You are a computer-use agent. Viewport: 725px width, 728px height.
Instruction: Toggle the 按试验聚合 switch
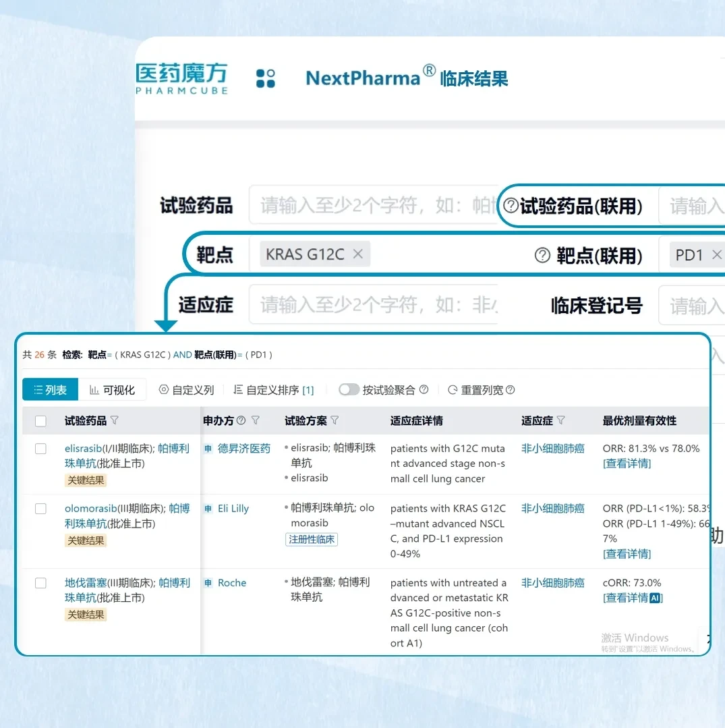(x=349, y=389)
